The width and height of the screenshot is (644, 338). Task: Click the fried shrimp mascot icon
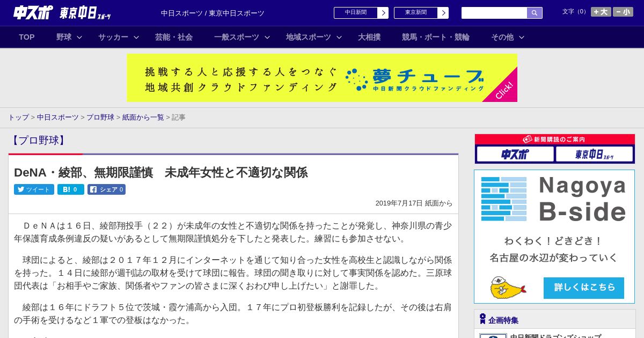(x=508, y=288)
